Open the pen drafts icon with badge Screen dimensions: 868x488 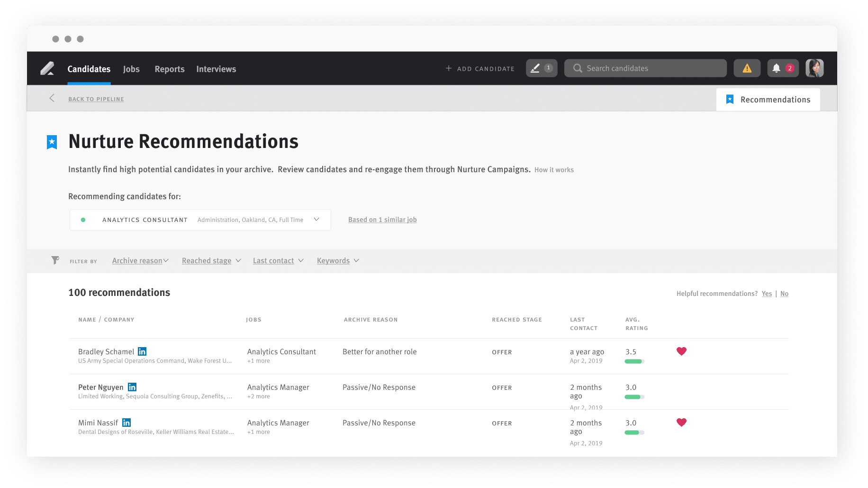[542, 68]
